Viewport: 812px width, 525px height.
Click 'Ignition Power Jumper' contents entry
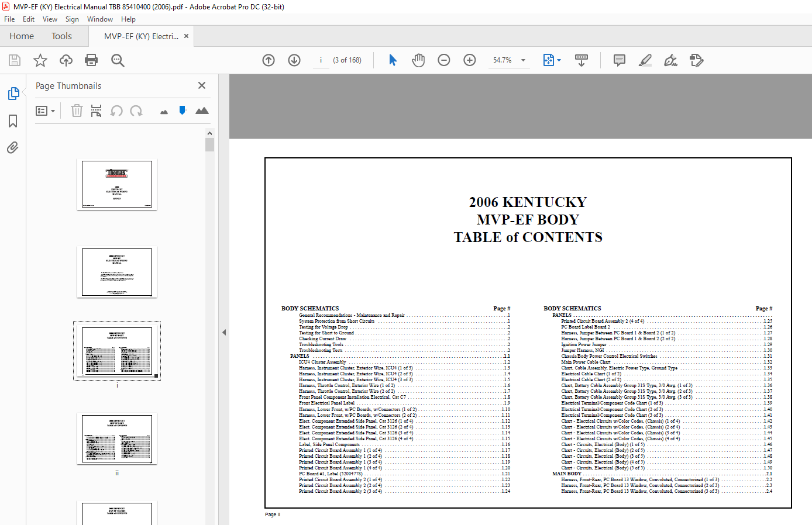tap(584, 344)
